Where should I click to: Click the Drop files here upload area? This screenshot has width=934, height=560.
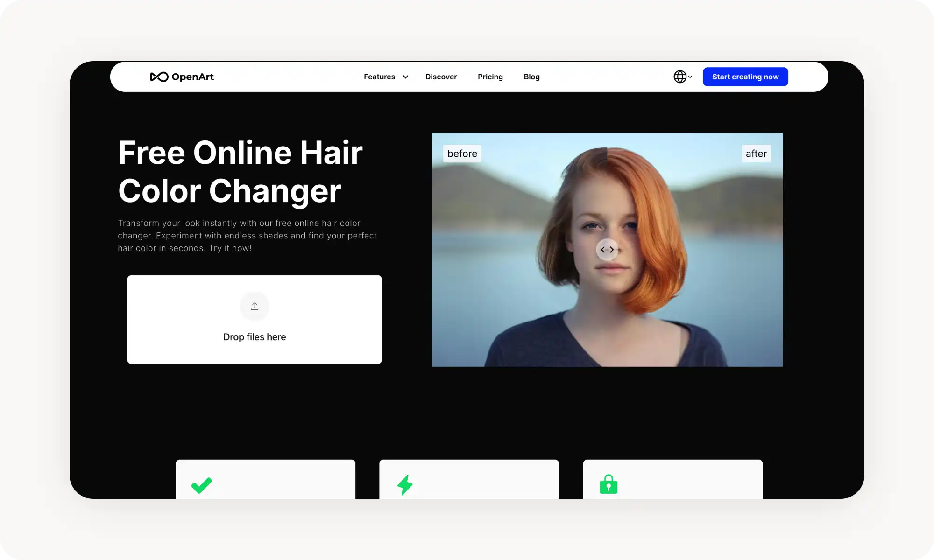(254, 320)
